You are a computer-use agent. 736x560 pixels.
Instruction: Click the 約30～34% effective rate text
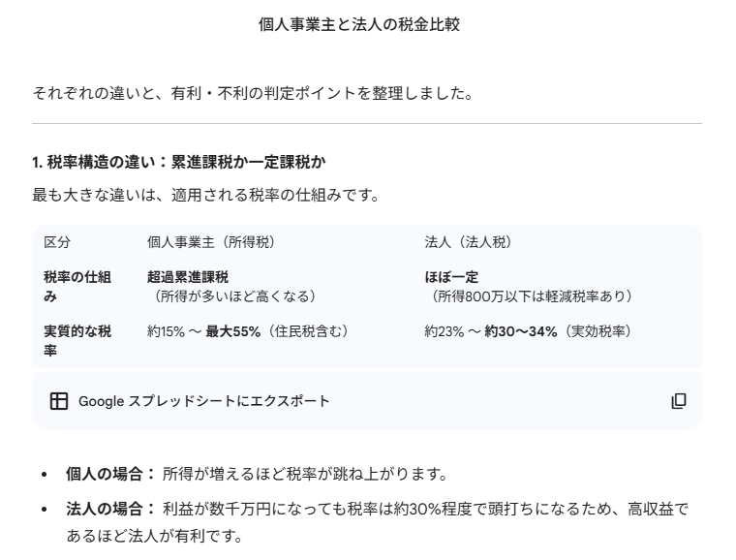520,331
